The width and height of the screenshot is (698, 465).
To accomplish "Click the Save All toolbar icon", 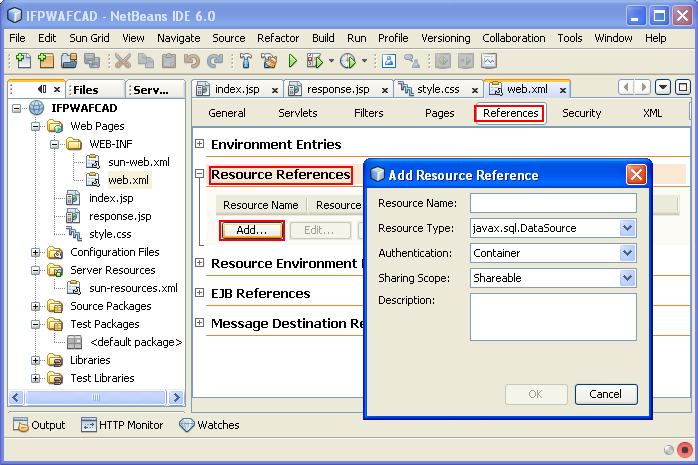I will click(92, 61).
